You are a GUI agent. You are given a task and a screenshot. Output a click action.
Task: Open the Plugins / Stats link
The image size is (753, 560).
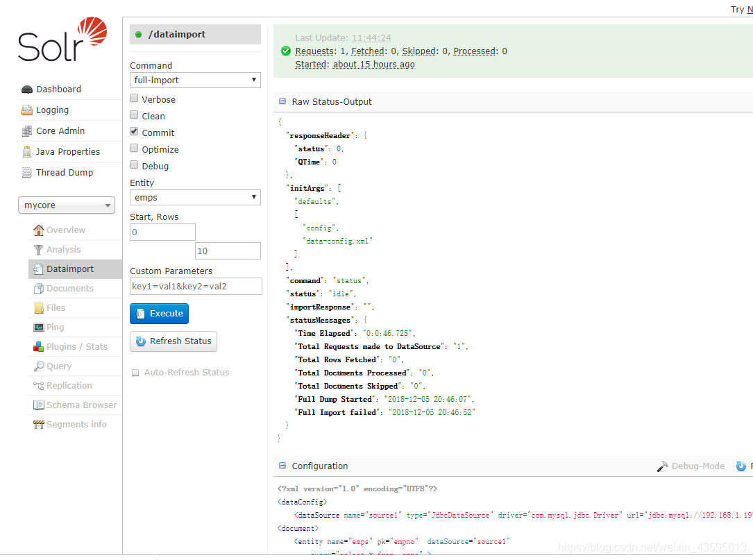tap(77, 347)
